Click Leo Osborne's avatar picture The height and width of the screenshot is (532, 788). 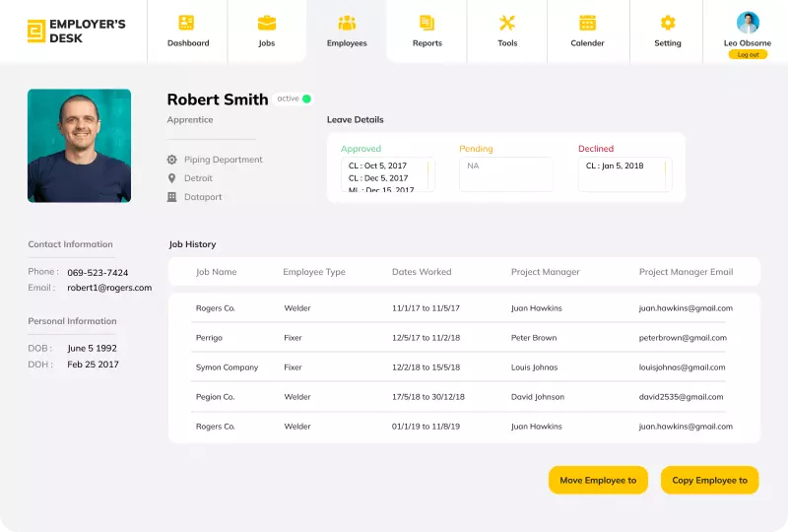point(748,23)
